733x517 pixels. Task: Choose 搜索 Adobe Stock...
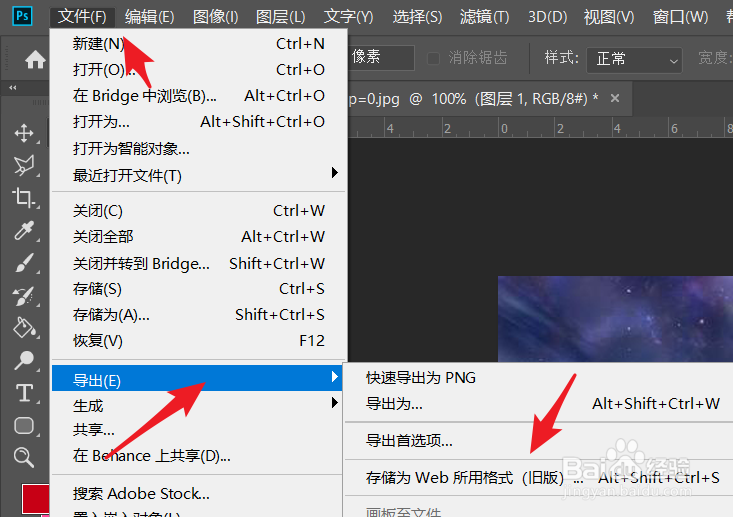pyautogui.click(x=199, y=494)
